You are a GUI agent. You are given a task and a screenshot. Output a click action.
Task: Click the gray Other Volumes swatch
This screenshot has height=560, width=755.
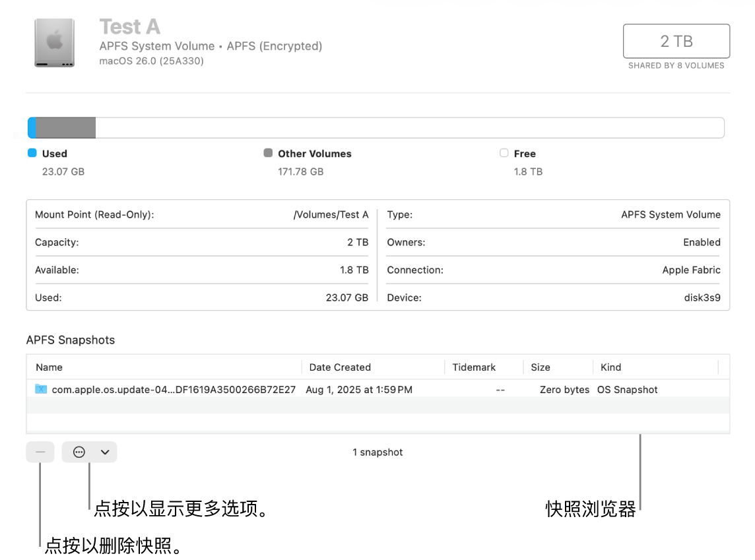click(x=268, y=153)
